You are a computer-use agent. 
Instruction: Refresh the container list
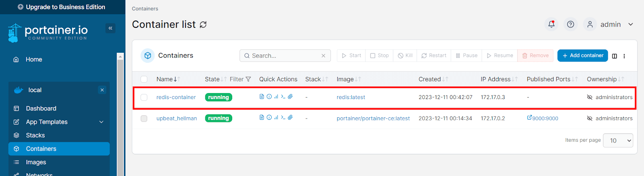[203, 25]
